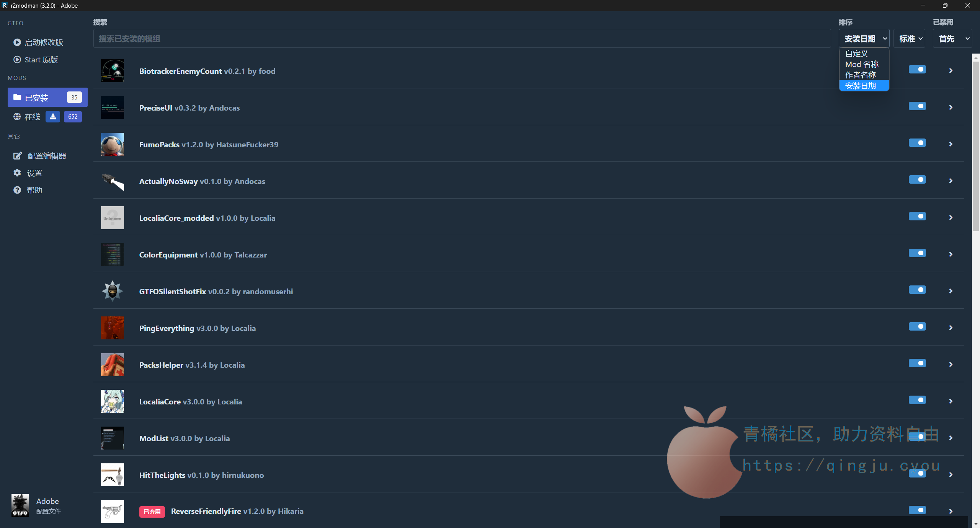Image resolution: width=980 pixels, height=528 pixels.
Task: Open 配置编辑器 edit icon
Action: tap(18, 156)
